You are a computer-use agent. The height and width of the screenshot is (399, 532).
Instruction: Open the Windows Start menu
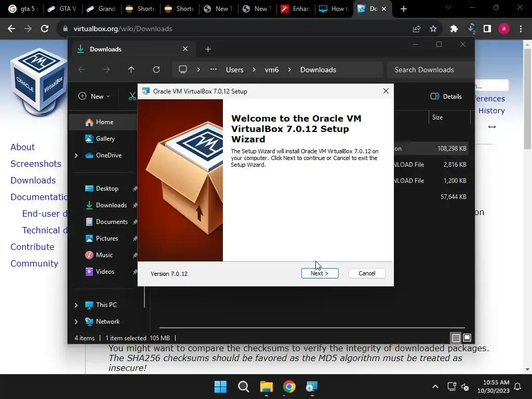coord(220,387)
